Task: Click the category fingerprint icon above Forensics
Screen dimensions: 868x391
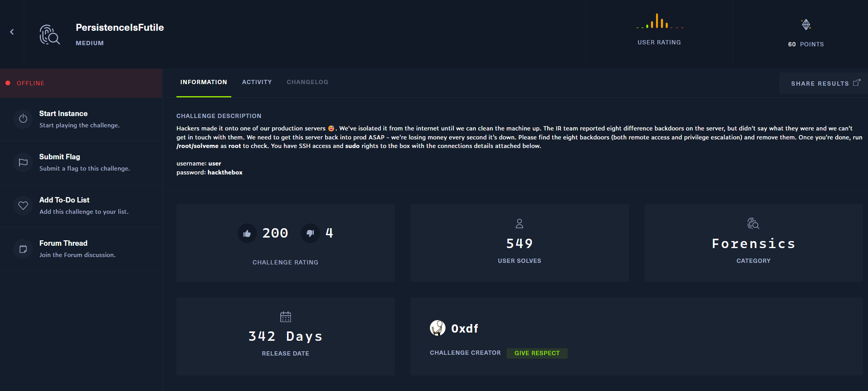Action: (x=753, y=224)
